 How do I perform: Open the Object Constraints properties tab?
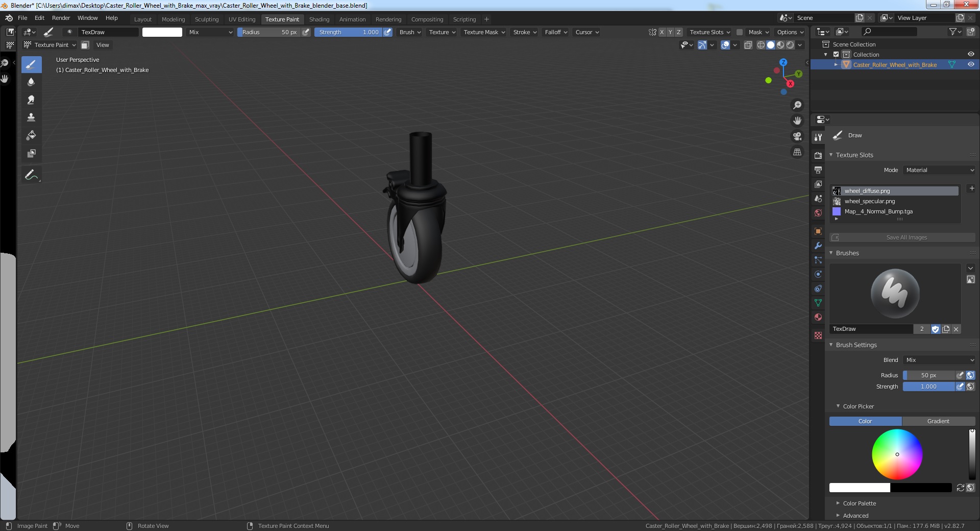click(818, 288)
